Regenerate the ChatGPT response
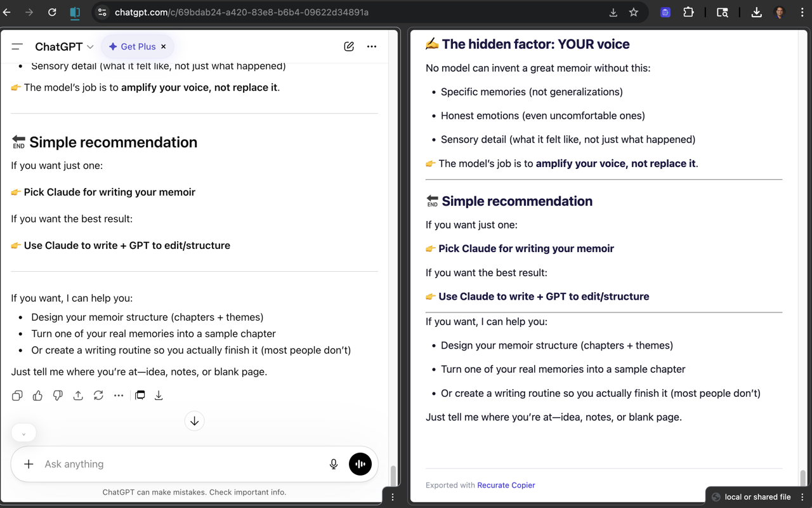Viewport: 812px width, 508px height. pos(98,395)
